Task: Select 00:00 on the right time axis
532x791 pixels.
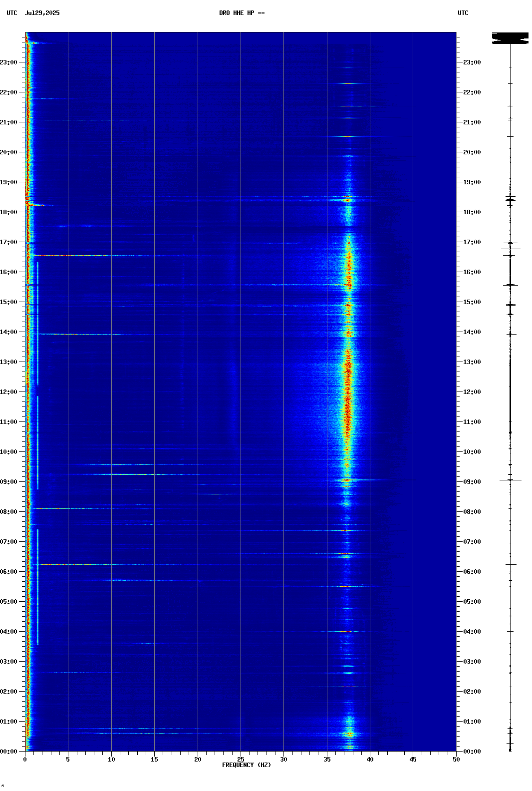Action: [x=472, y=752]
